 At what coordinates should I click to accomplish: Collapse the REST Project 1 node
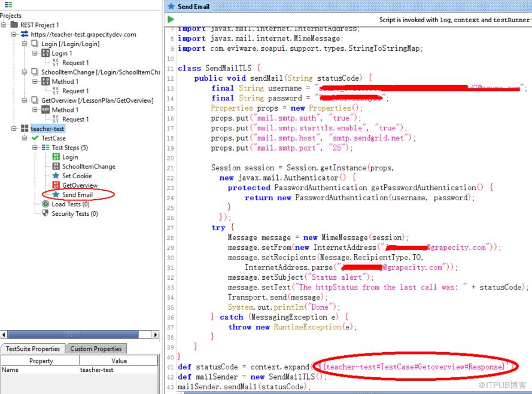tap(4, 25)
